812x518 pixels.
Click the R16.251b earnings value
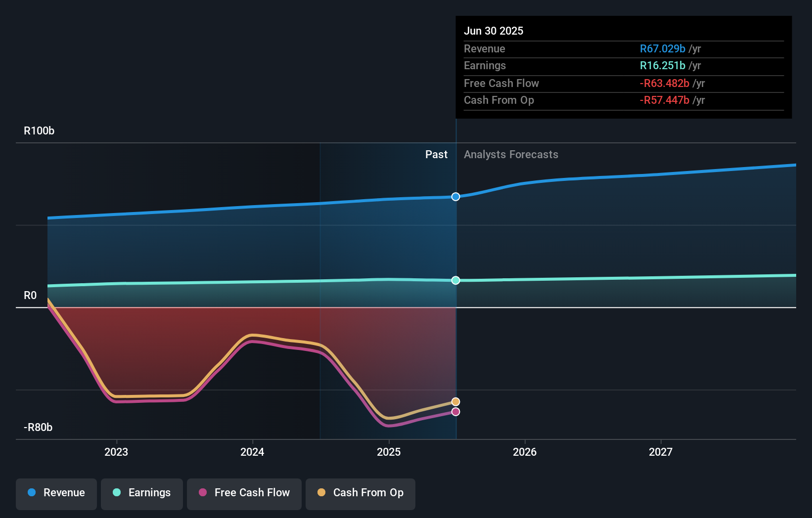663,66
